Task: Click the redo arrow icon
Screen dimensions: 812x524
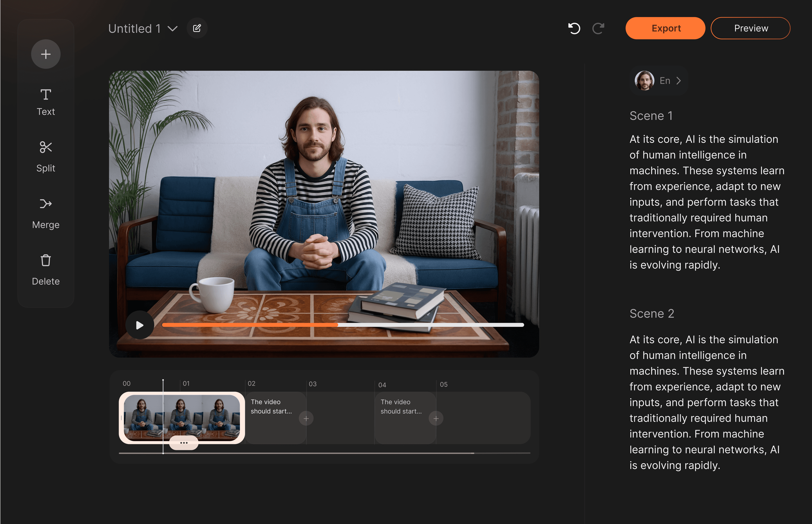Action: [x=598, y=28]
